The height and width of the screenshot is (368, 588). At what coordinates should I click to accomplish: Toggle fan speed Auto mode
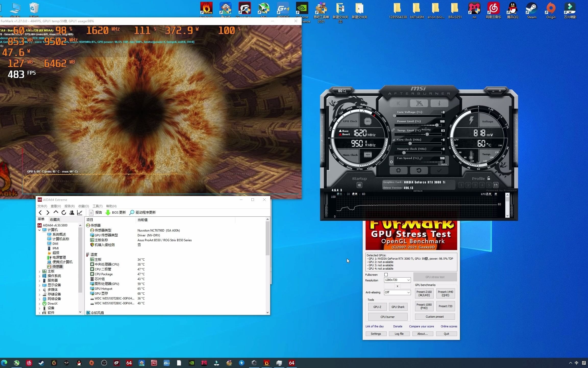444,164
